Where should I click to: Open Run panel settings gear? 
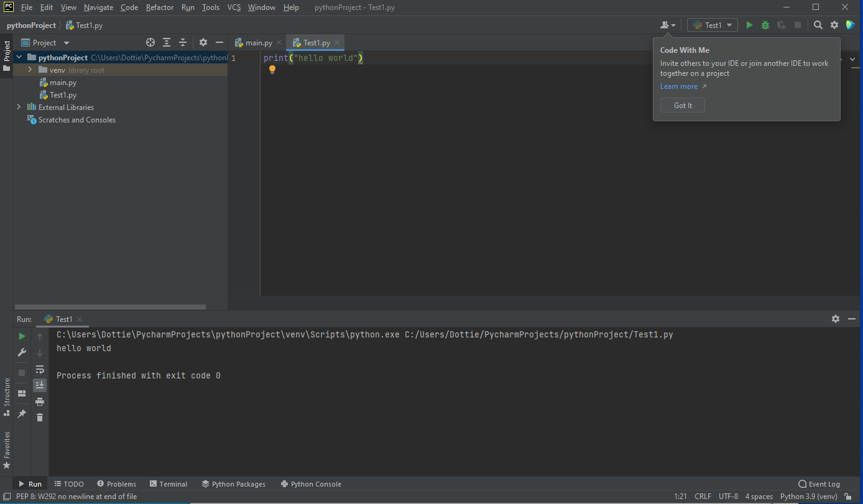click(836, 319)
